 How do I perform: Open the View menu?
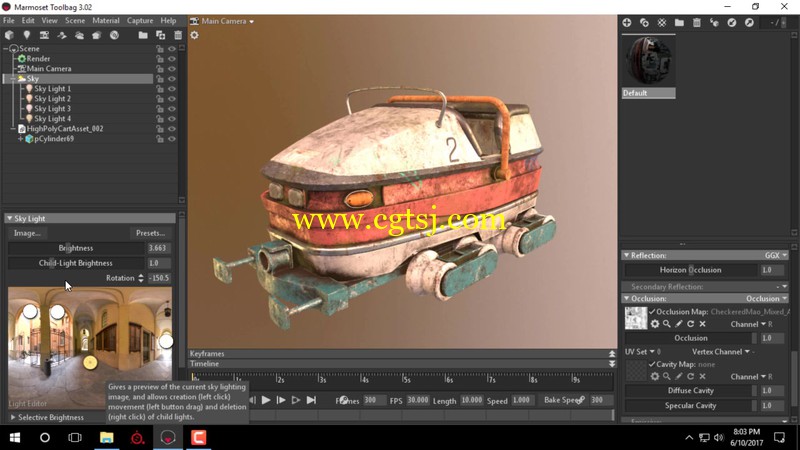(x=49, y=20)
